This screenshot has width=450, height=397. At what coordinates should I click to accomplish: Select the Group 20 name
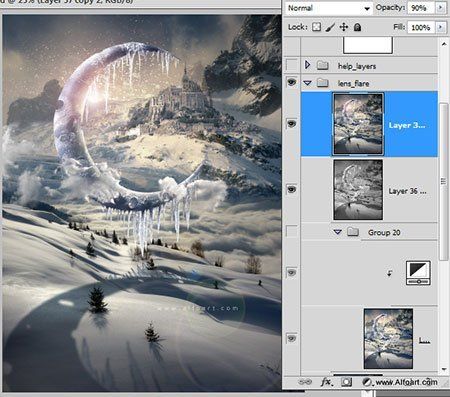(384, 232)
